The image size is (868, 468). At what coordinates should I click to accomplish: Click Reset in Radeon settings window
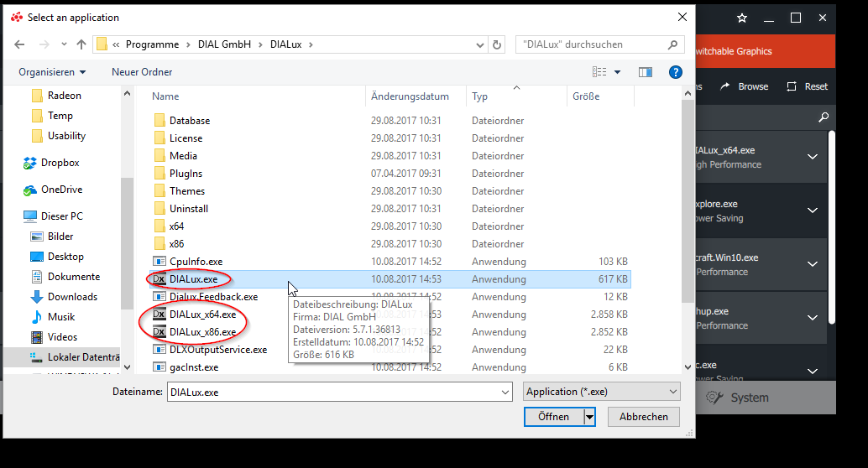pyautogui.click(x=808, y=86)
